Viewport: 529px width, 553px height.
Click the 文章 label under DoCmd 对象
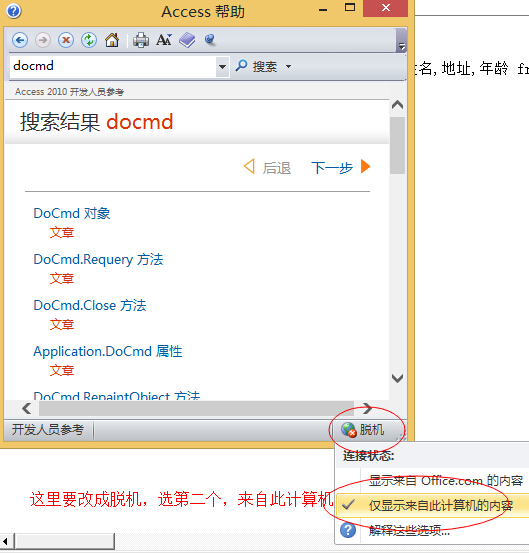coord(62,233)
